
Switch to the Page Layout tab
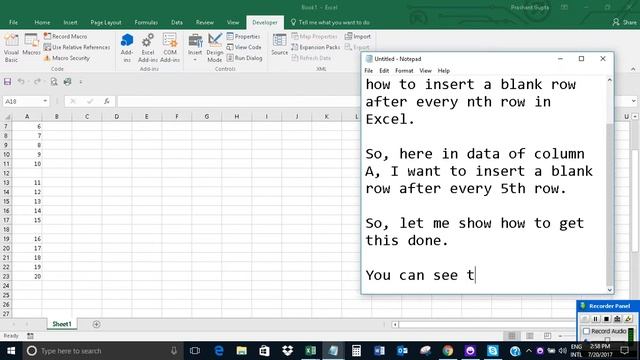click(106, 22)
